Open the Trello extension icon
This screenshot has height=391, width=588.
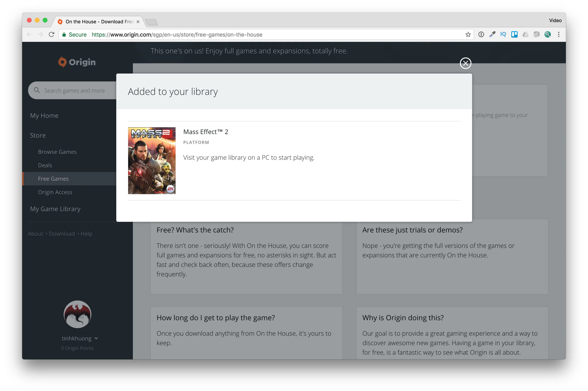point(514,34)
